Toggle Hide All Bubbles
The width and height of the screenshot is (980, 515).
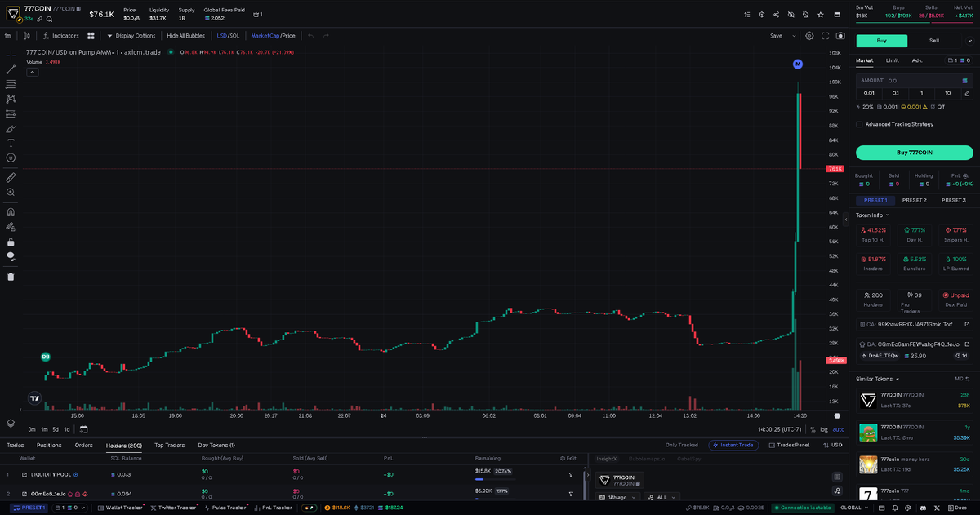pyautogui.click(x=185, y=36)
